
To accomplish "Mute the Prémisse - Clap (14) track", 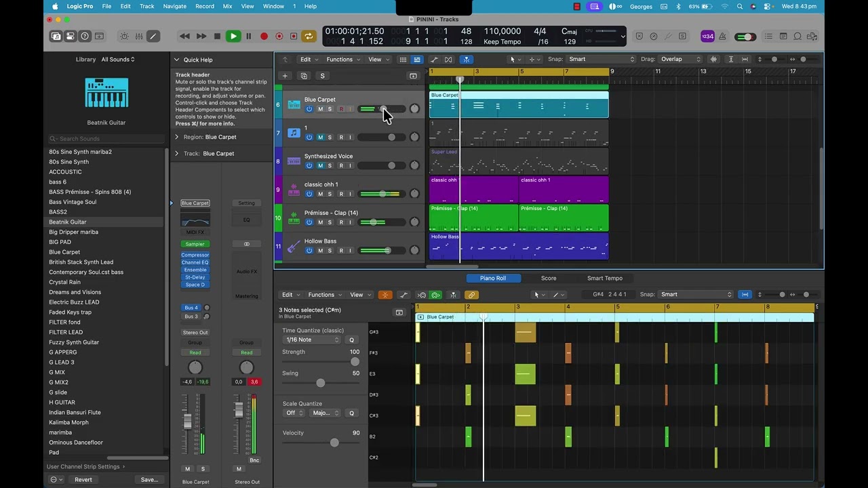I will [x=321, y=222].
